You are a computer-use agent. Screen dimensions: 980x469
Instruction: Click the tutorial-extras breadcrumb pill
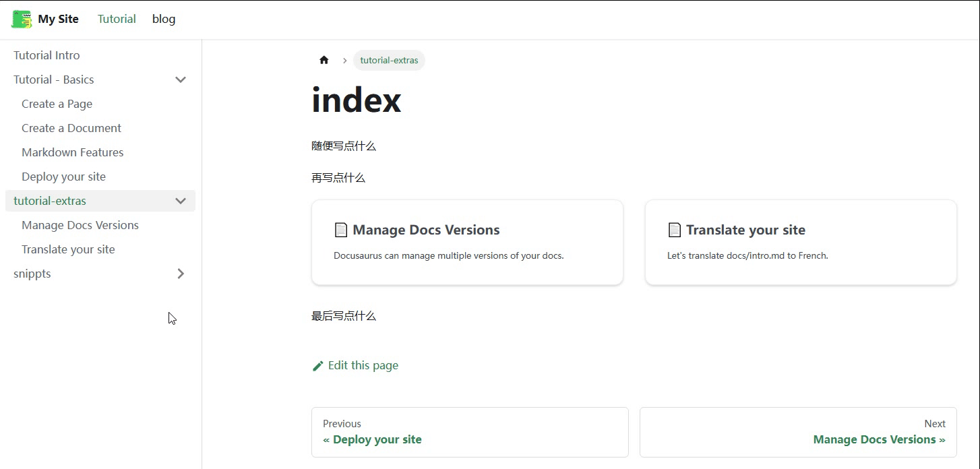[x=389, y=60]
